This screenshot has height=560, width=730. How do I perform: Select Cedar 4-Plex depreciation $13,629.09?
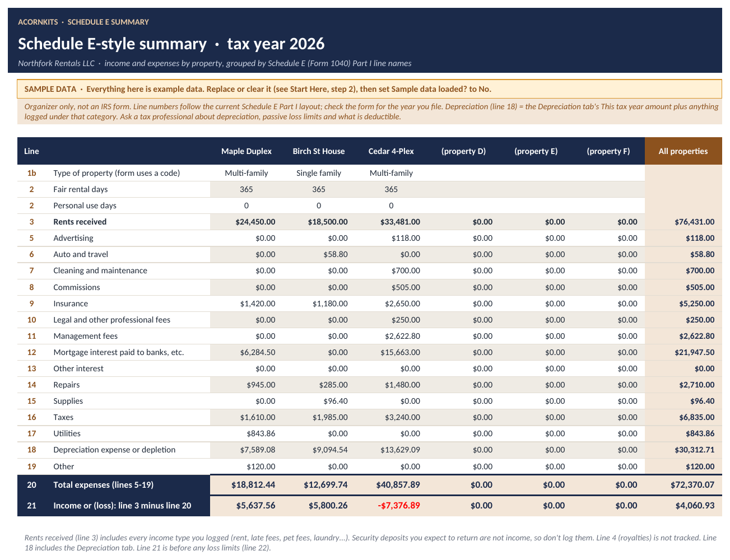point(391,450)
